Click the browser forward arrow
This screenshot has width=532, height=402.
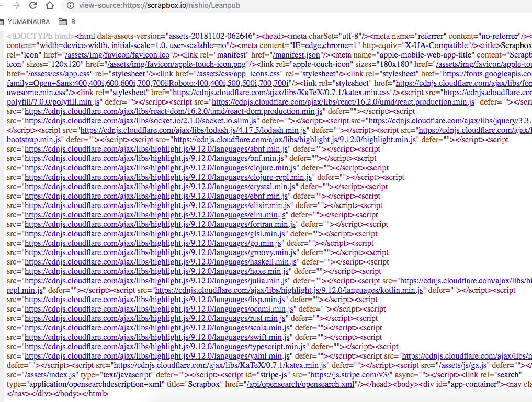(16, 5)
